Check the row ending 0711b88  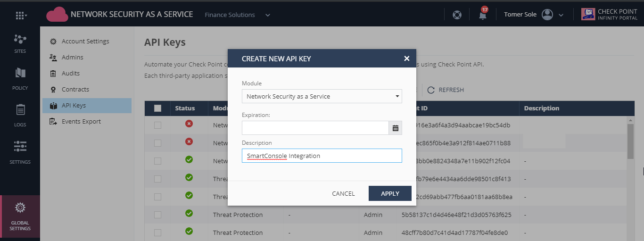pos(157,143)
